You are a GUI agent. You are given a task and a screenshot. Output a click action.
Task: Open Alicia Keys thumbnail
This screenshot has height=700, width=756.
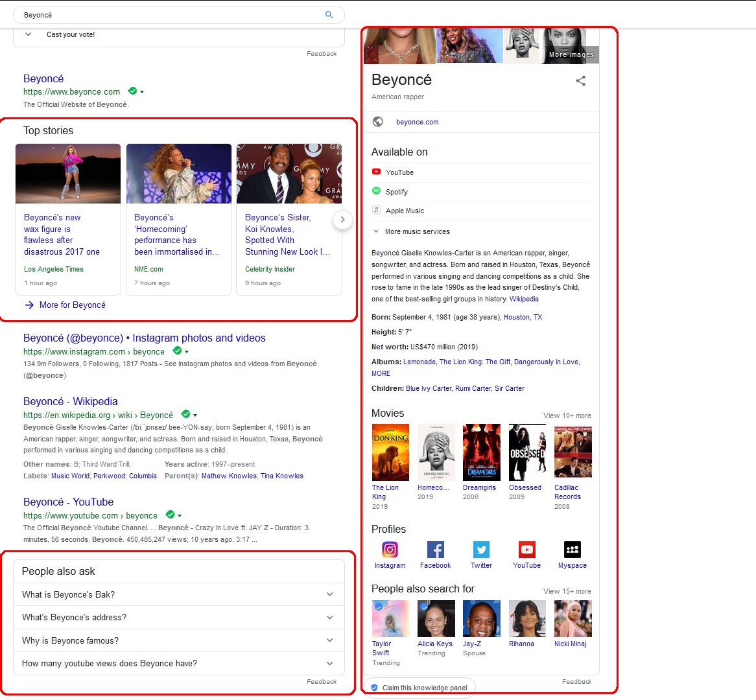(436, 618)
